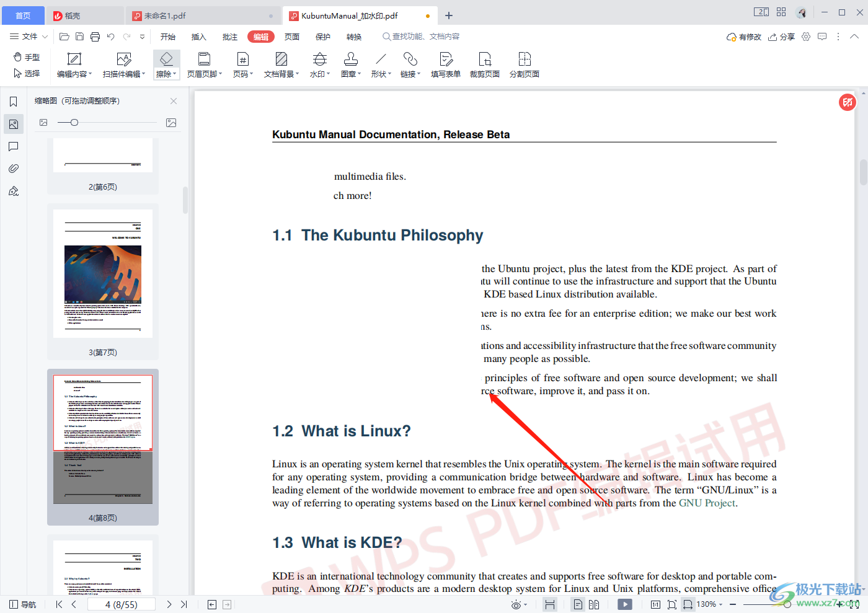Image resolution: width=868 pixels, height=613 pixels.
Task: Choose the Page Number (页码) tool
Action: (243, 65)
